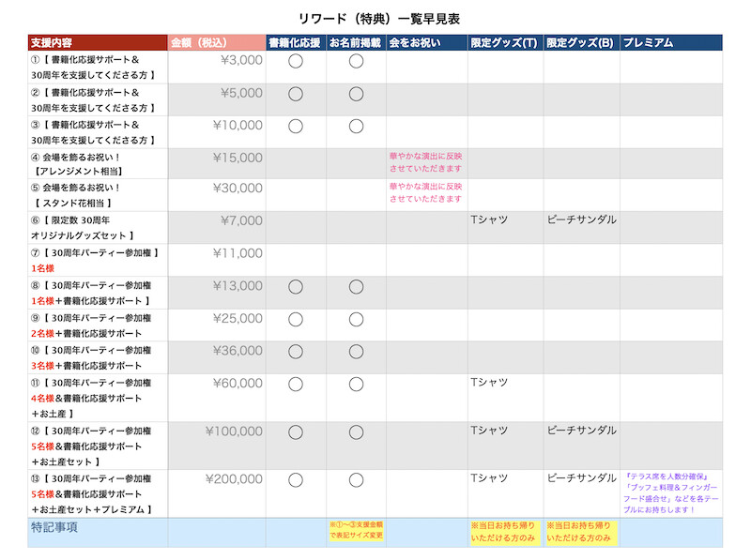Select the プレミアム column header
This screenshot has width=751, height=560.
671,42
